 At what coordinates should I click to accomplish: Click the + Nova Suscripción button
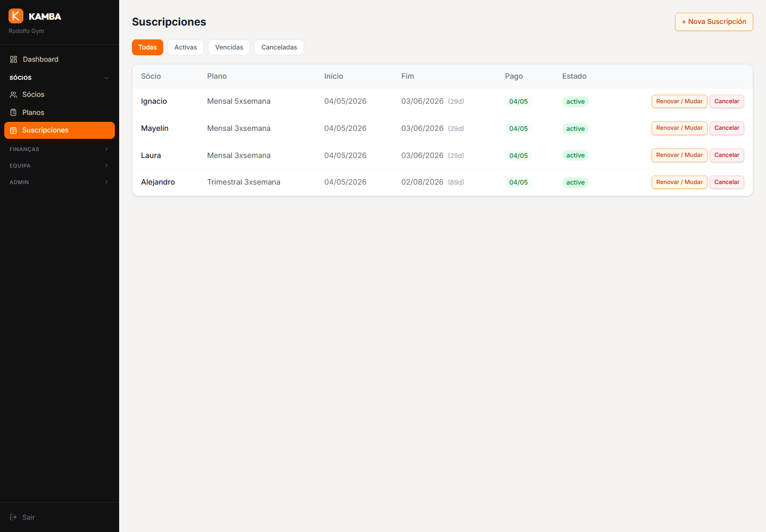coord(714,22)
